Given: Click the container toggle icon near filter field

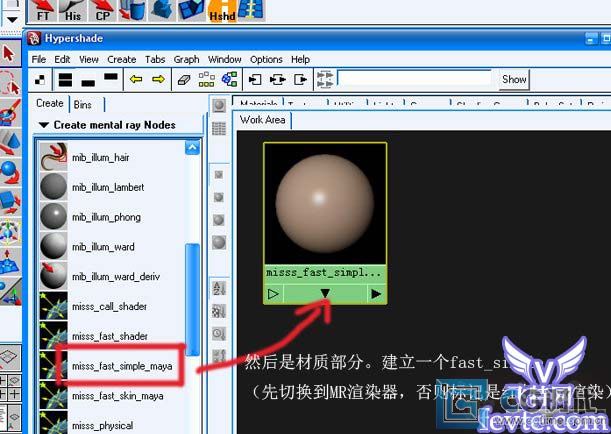Looking at the screenshot, I should pyautogui.click(x=325, y=79).
